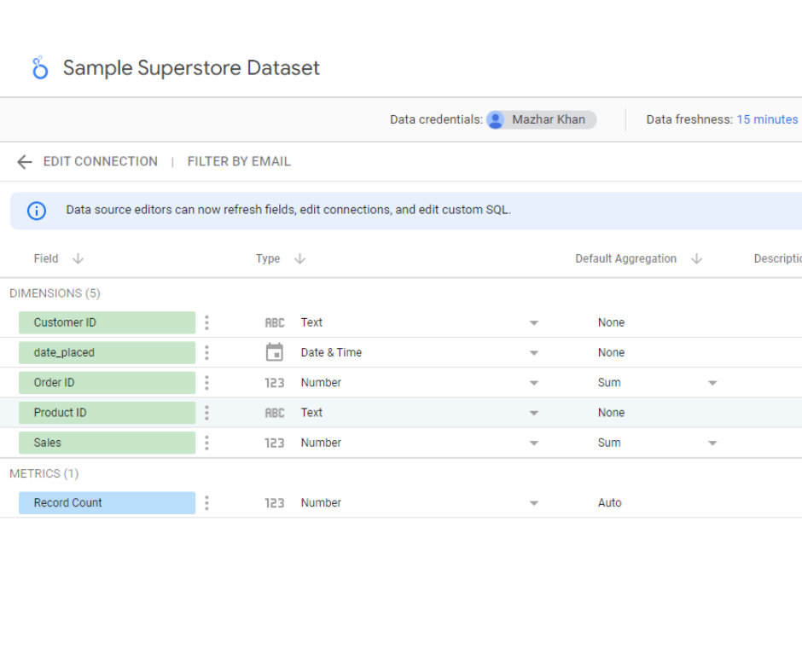Open the three-dot menu for Customer ID
802x672 pixels.
click(x=206, y=322)
